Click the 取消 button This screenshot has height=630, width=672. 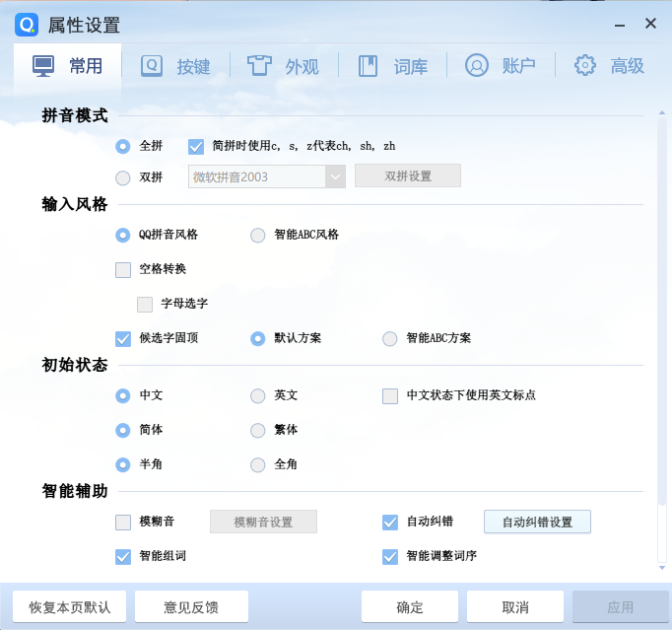tap(515, 606)
